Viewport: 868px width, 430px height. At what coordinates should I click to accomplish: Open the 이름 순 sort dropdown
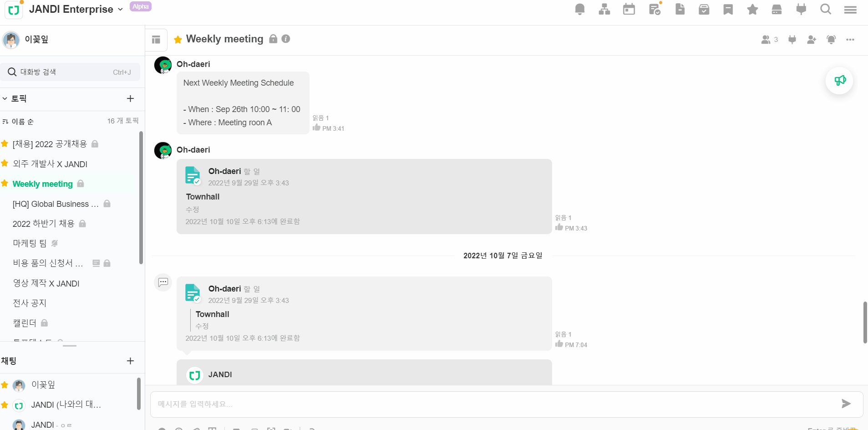pyautogui.click(x=18, y=122)
